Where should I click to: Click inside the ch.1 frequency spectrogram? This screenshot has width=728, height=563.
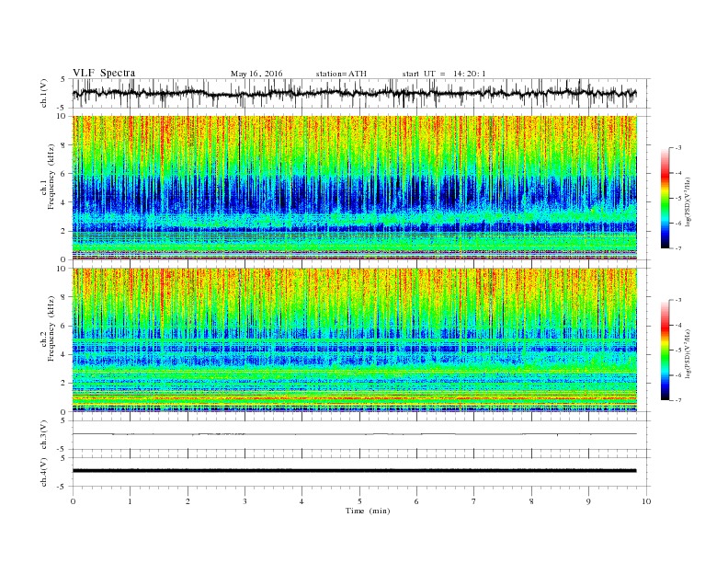click(x=354, y=188)
